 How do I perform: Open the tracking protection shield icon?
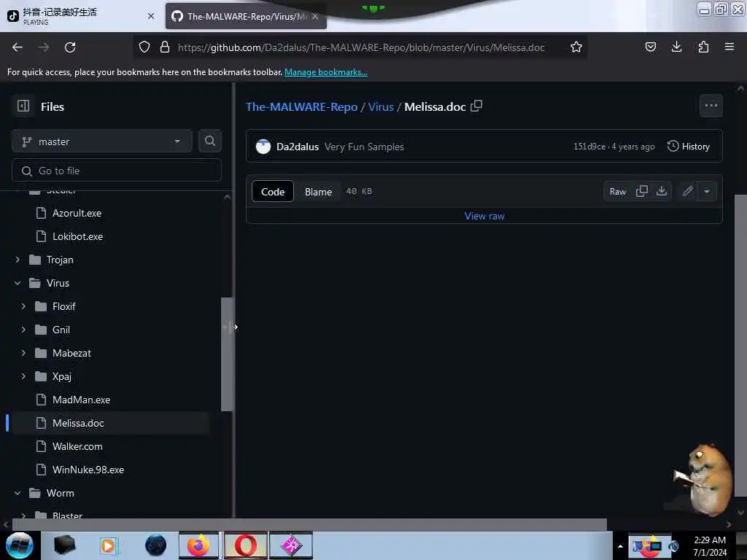pos(144,47)
